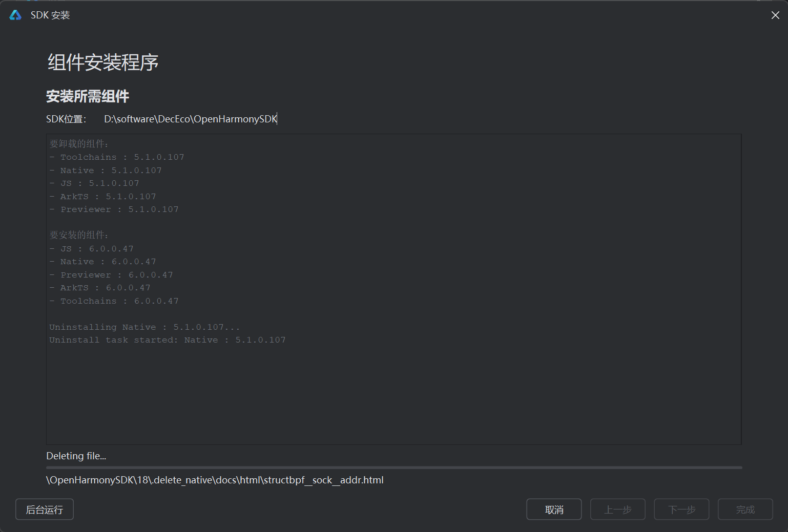The height and width of the screenshot is (532, 788).
Task: Click the 完成 button
Action: click(x=745, y=509)
